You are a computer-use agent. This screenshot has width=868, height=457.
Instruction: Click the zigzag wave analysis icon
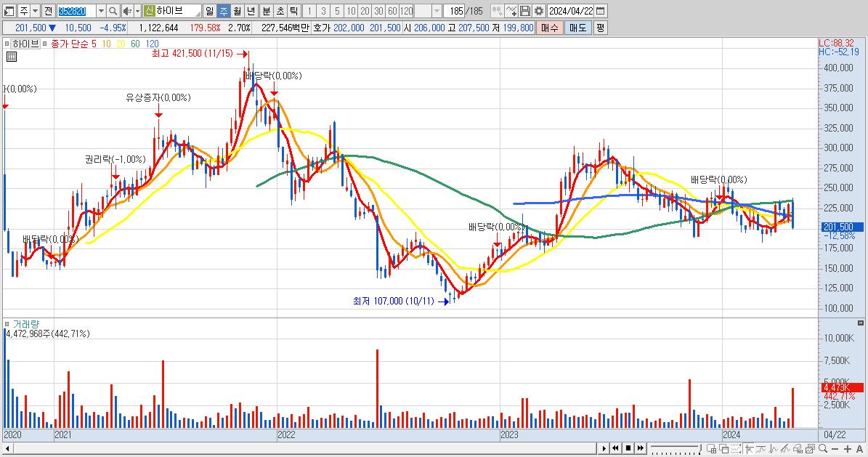[774, 449]
